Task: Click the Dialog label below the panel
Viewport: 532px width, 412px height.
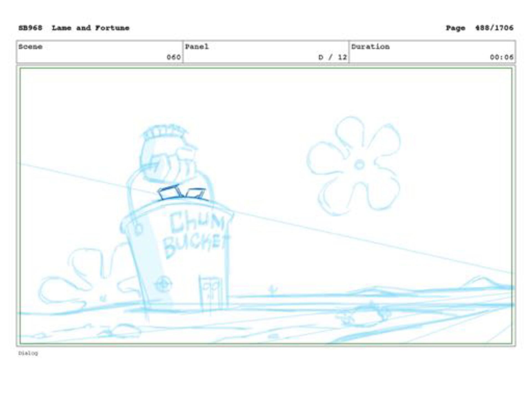Action: tap(28, 353)
